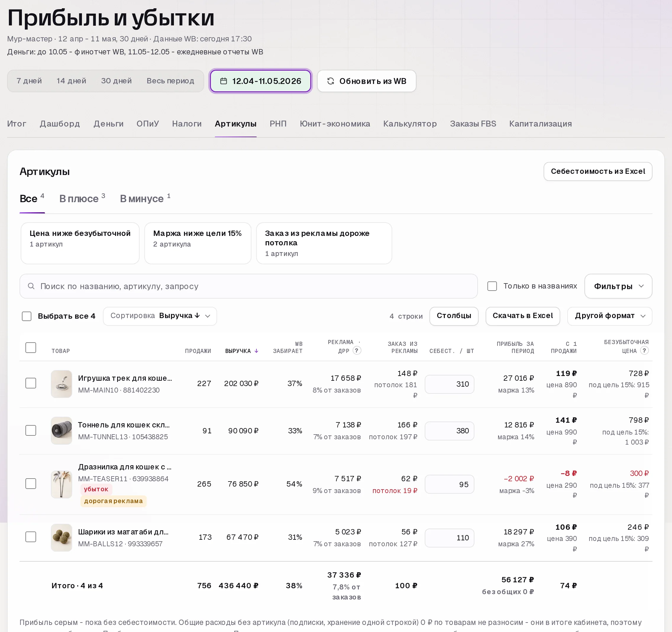
Task: Select the MM-MAIN10 row checkbox
Action: click(31, 383)
